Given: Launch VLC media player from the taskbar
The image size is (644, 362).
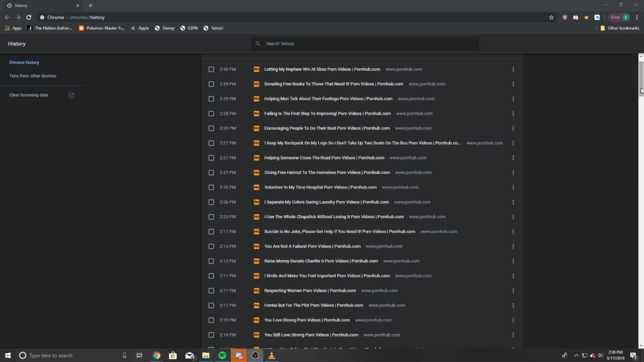Looking at the screenshot, I should 271,355.
